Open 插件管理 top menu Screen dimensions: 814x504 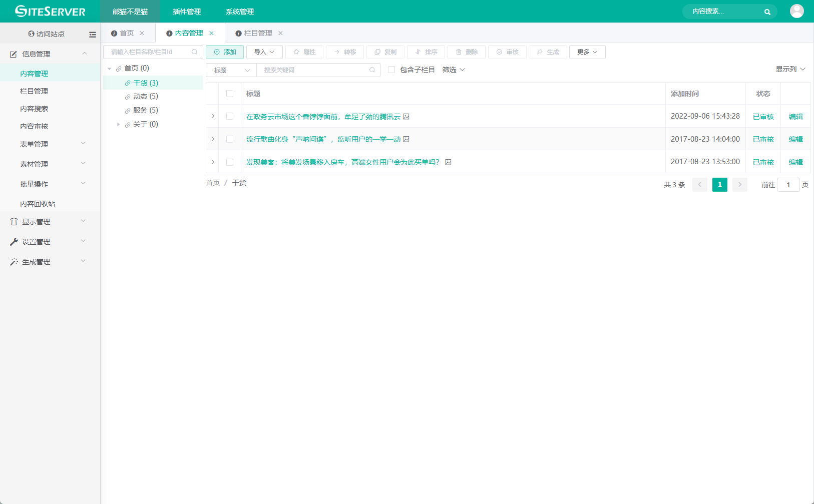tap(187, 12)
